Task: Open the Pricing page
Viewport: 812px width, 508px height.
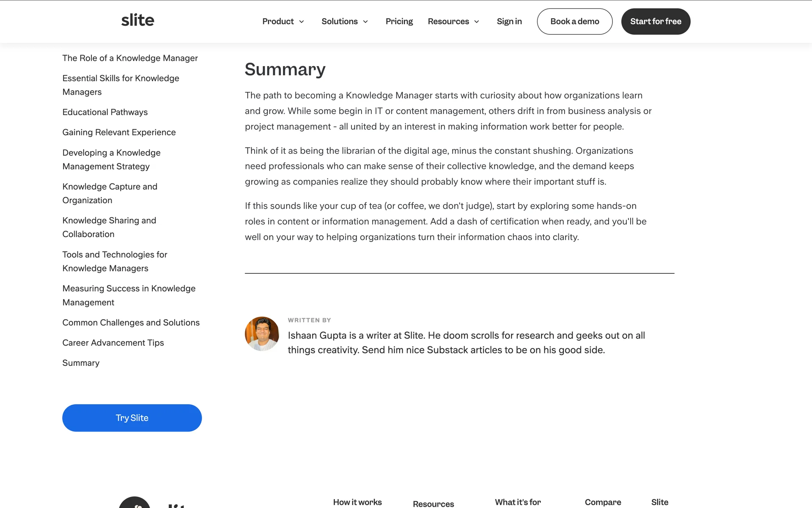Action: [399, 22]
